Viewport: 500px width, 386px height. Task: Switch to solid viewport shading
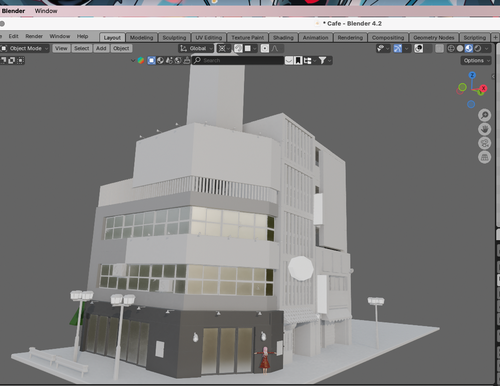pyautogui.click(x=460, y=49)
